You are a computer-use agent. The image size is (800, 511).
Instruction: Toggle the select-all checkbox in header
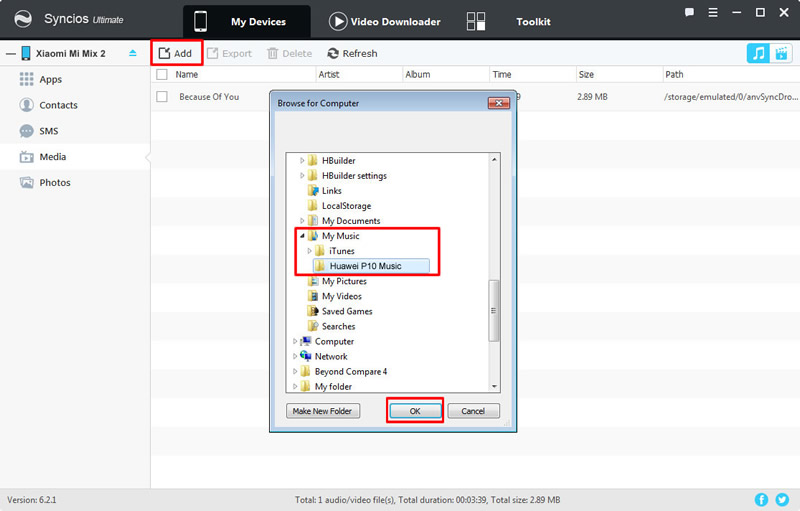[x=162, y=74]
